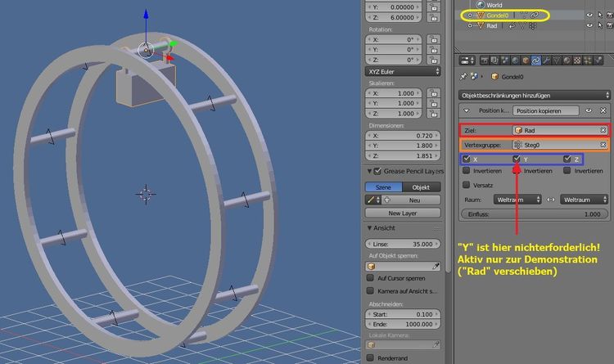Toggle Gondel0 visibility eye in outliner
The height and width of the screenshot is (364, 614).
(589, 16)
